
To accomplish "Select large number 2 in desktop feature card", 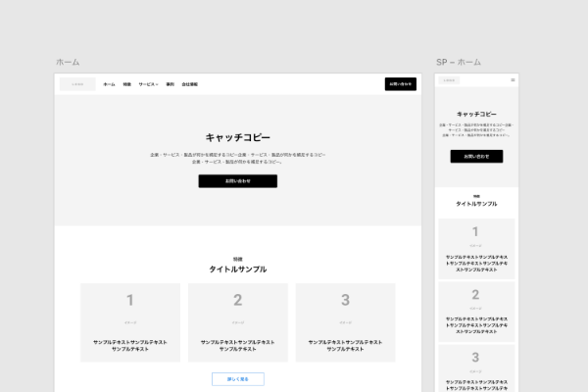I will point(238,300).
